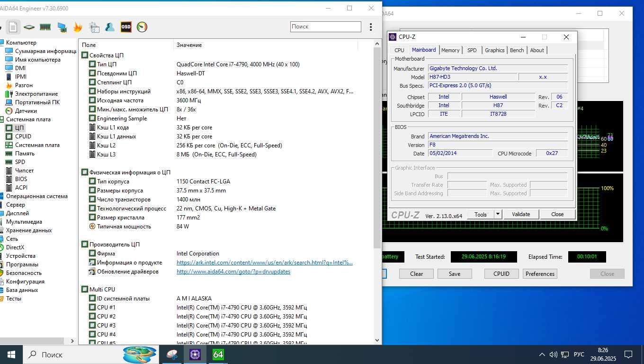The image size is (644, 364).
Task: Open 'Электропитание' tree item
Action: point(36,94)
